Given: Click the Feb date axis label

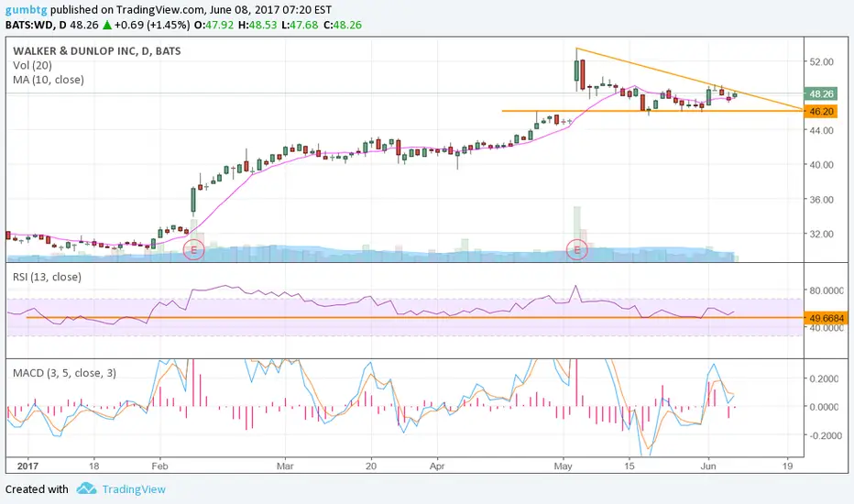Looking at the screenshot, I should pyautogui.click(x=159, y=466).
